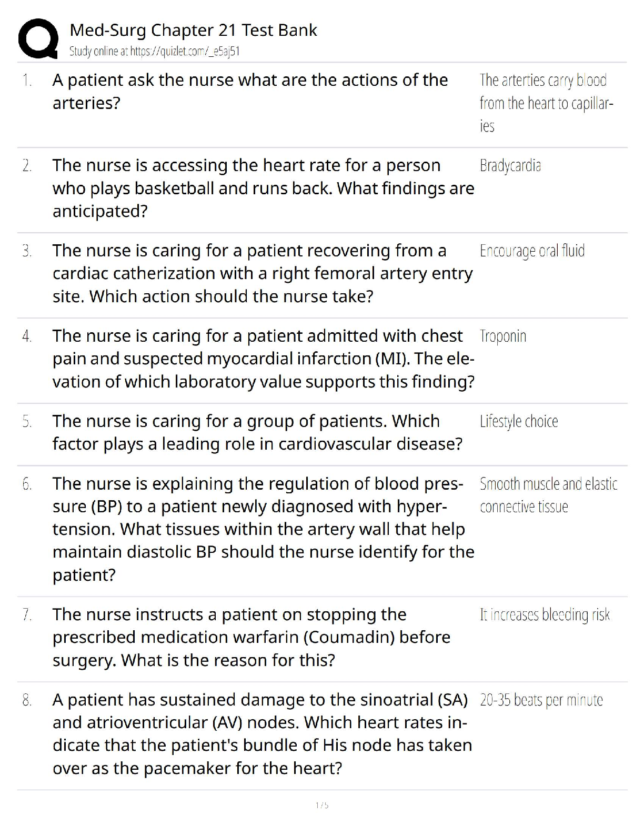Click the increases bleeding risk answer
Screen dimensions: 644x834
[x=545, y=615]
